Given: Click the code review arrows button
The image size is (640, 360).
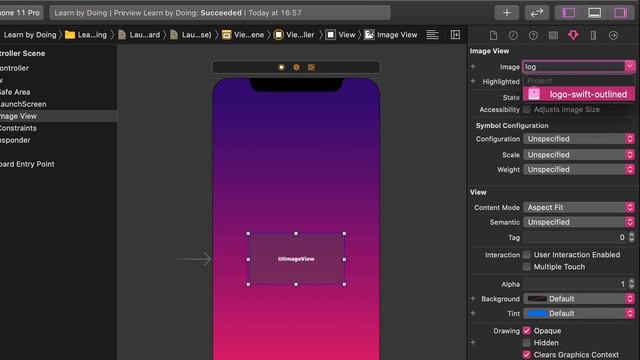Looking at the screenshot, I should pyautogui.click(x=536, y=13).
